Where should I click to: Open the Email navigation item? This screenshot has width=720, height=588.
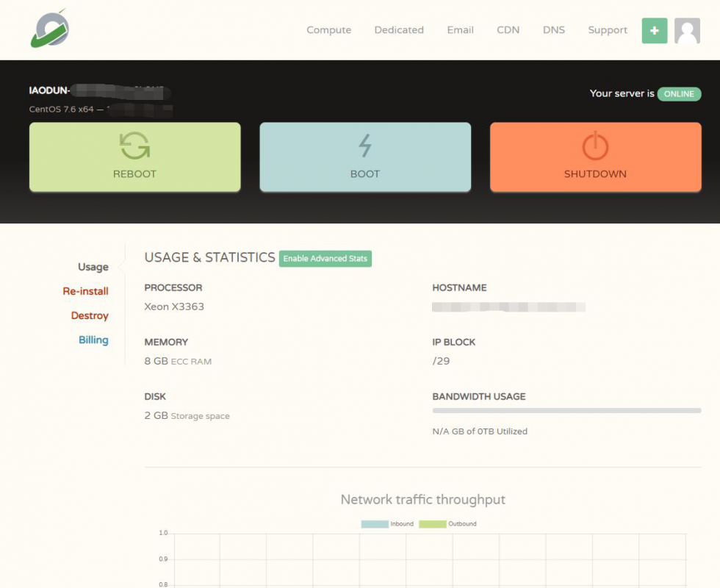(x=460, y=30)
